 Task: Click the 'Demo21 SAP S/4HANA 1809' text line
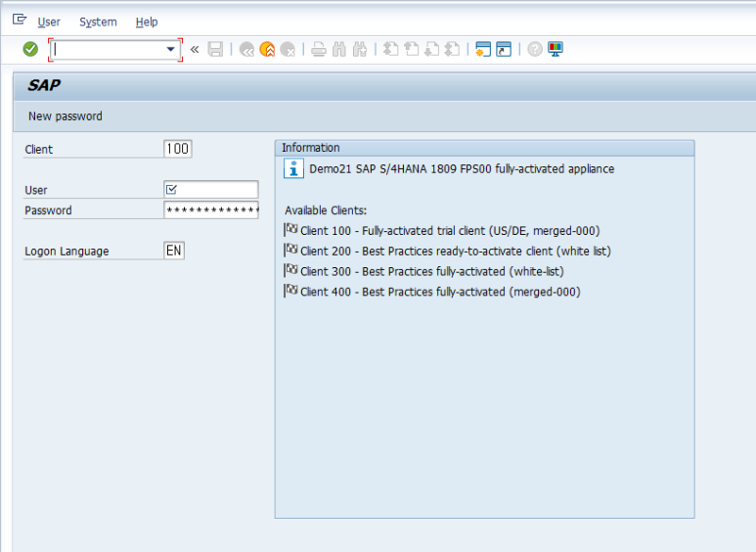pos(462,169)
